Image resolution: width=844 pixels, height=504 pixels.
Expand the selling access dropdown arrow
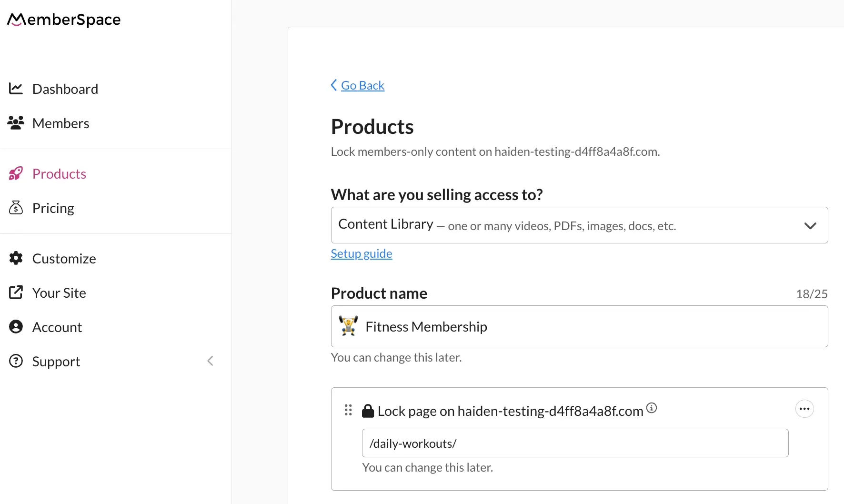pos(810,225)
